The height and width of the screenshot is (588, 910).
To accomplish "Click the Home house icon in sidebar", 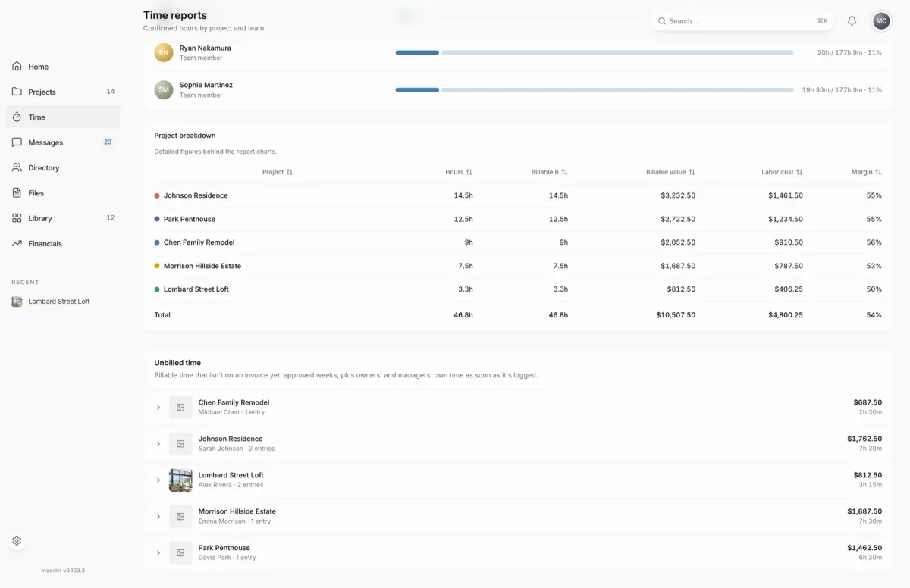I will tap(17, 67).
